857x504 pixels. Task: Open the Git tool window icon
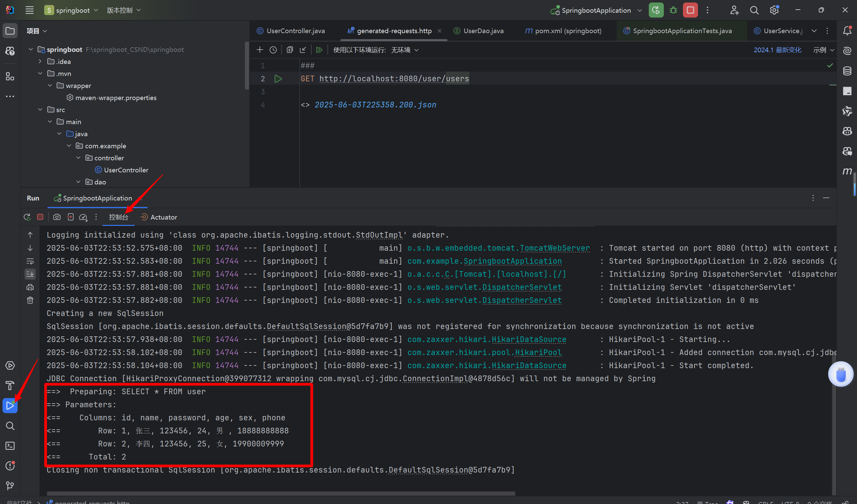10,486
